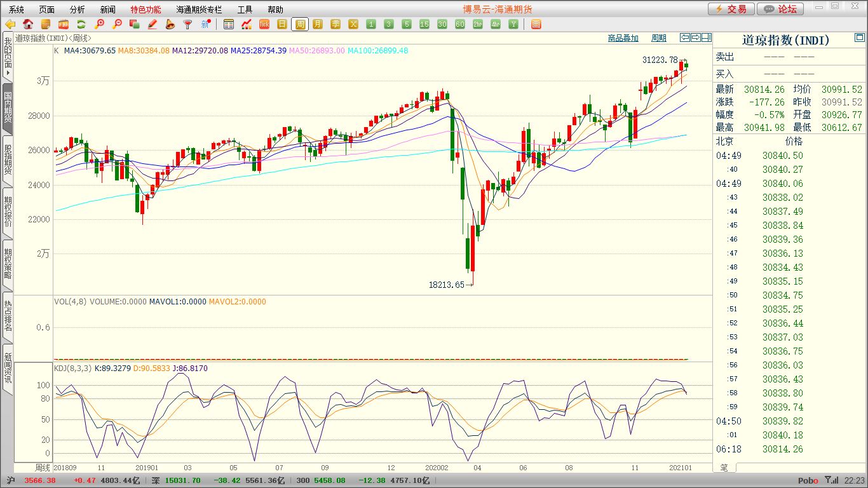This screenshot has height=488, width=868.
Task: Select the 1-minute period icon
Action: point(371,24)
